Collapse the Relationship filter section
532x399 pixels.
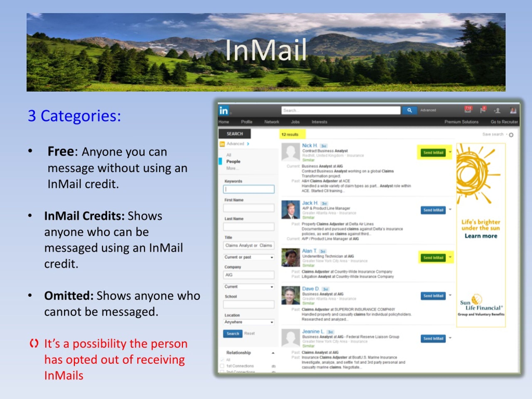point(273,353)
